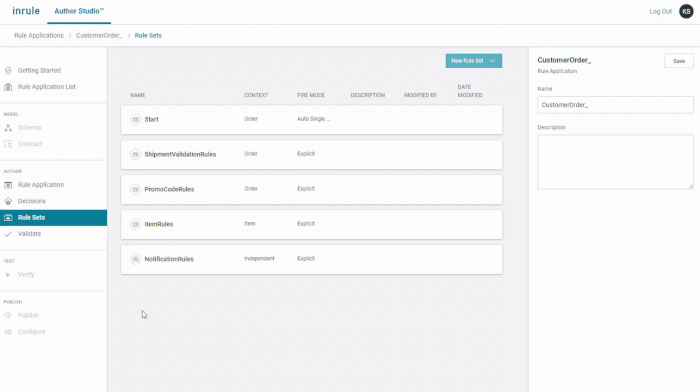
Task: Click the Rule Application icon under Author
Action: point(8,185)
